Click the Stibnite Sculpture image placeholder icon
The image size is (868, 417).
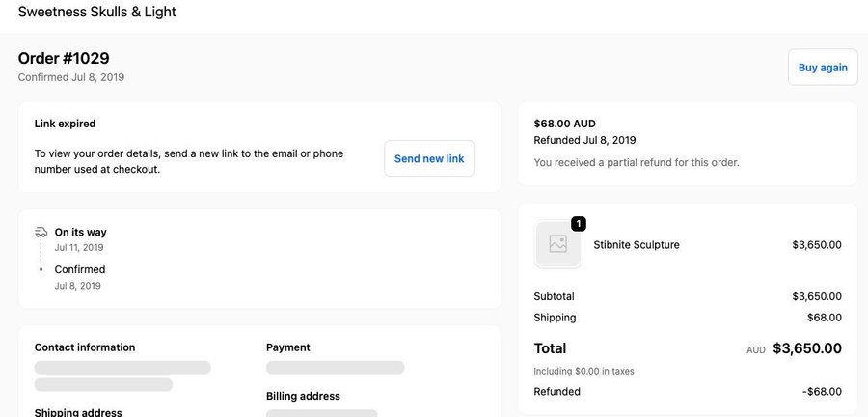coord(558,244)
